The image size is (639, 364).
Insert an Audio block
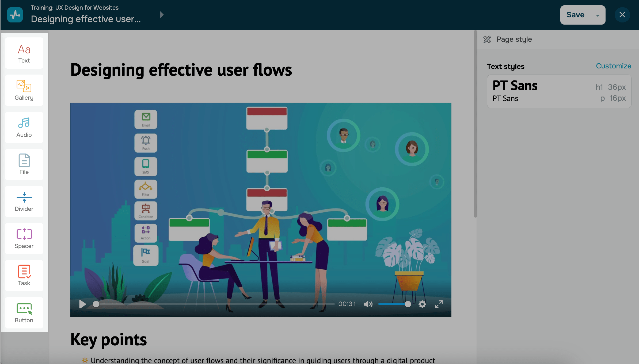pos(24,127)
